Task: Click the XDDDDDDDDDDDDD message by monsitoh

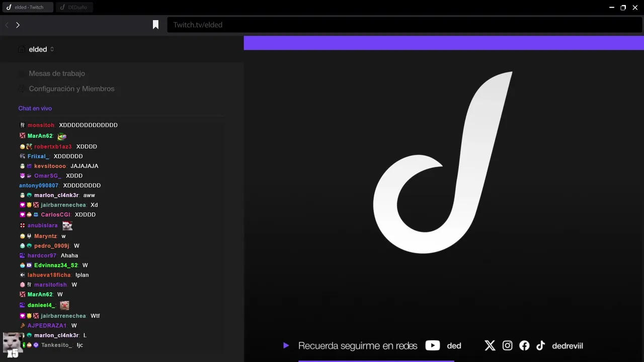Action: click(x=88, y=125)
